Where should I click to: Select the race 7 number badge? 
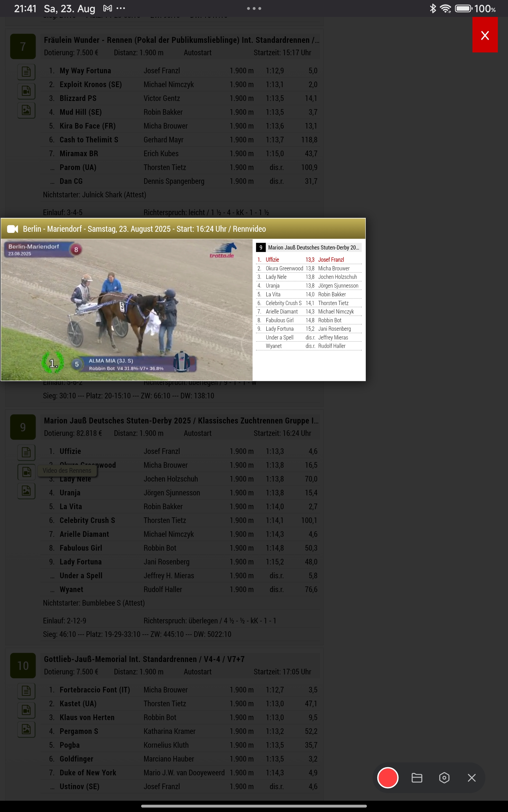click(x=23, y=46)
